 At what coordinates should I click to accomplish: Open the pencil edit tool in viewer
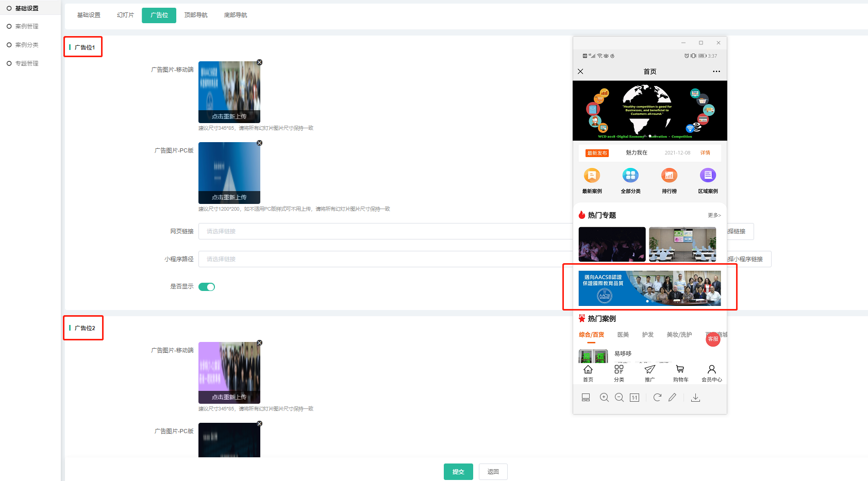pyautogui.click(x=672, y=398)
